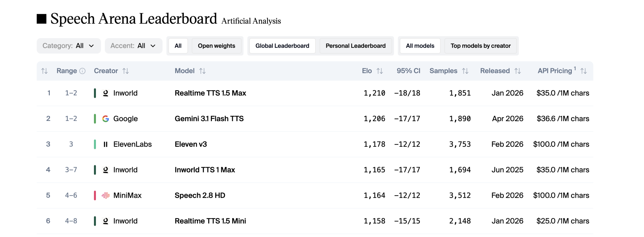Show All models

coord(420,46)
